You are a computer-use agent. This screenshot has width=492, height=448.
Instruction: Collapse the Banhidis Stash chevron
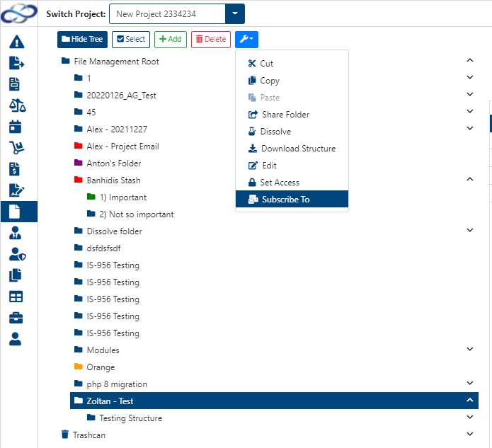pos(470,179)
